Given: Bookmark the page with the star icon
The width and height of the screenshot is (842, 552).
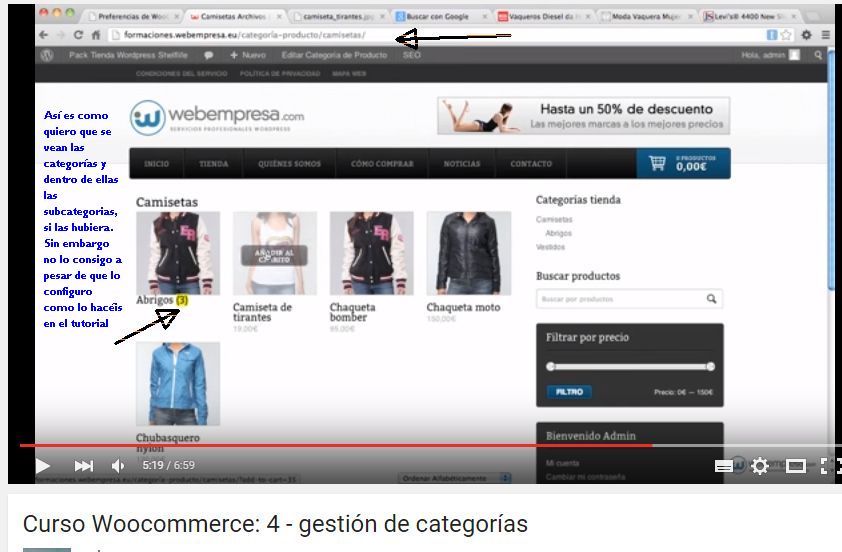Looking at the screenshot, I should (x=786, y=35).
